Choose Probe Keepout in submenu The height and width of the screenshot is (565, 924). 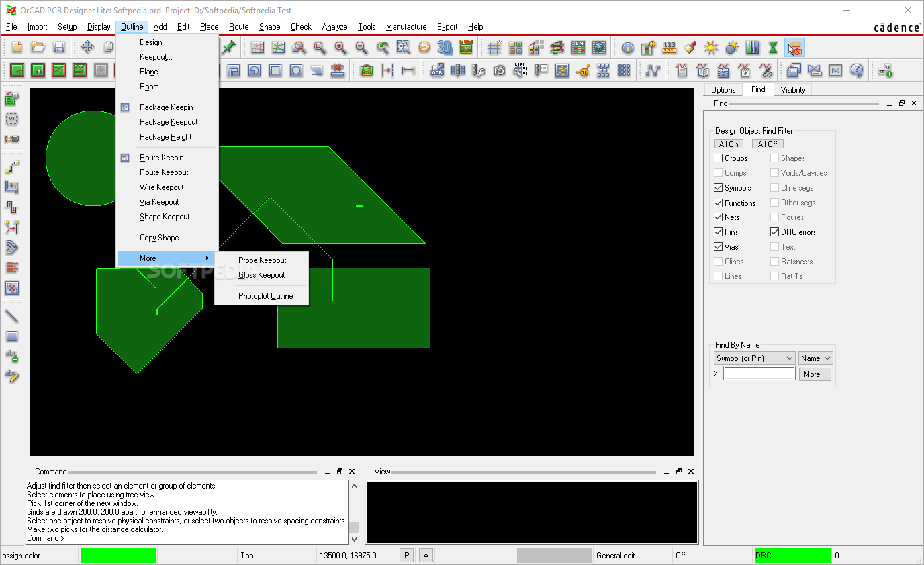pos(263,260)
